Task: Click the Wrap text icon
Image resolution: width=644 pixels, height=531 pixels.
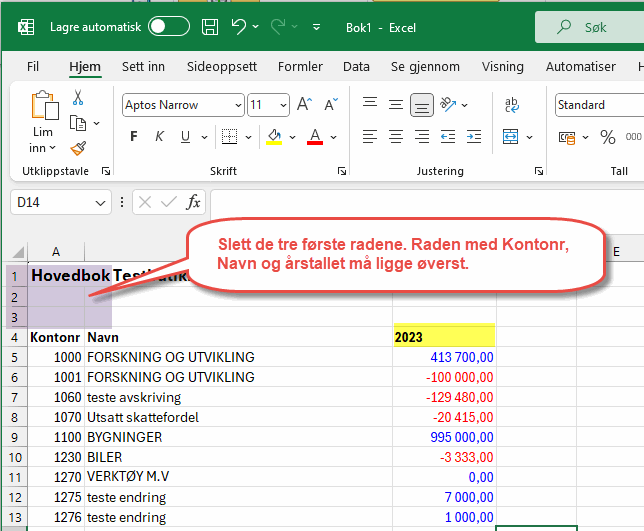Action: pos(512,105)
